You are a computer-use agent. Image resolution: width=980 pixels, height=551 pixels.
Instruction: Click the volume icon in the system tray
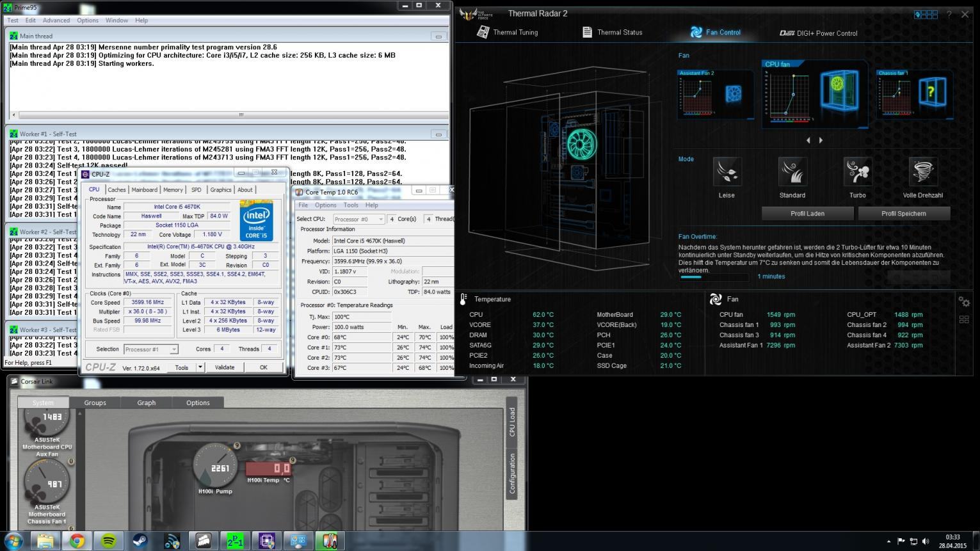pyautogui.click(x=926, y=541)
